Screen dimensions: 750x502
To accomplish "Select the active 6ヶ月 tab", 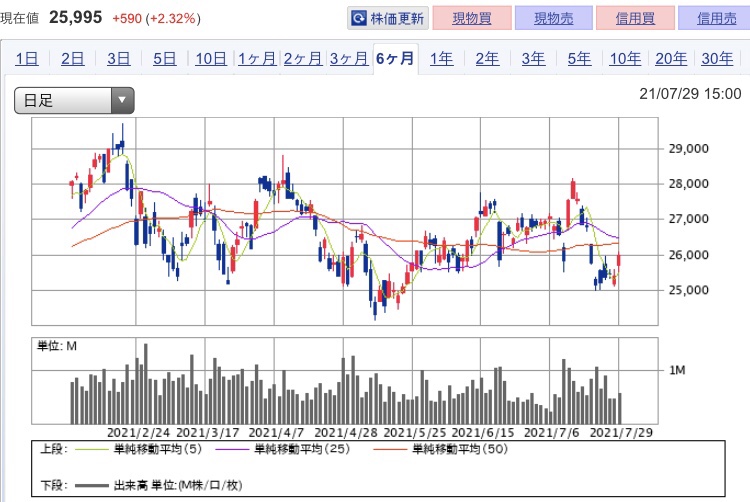I will 395,59.
